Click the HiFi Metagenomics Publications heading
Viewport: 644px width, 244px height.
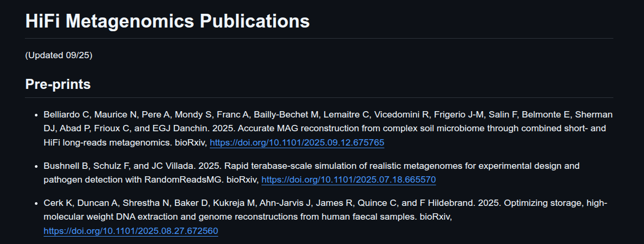(x=167, y=21)
